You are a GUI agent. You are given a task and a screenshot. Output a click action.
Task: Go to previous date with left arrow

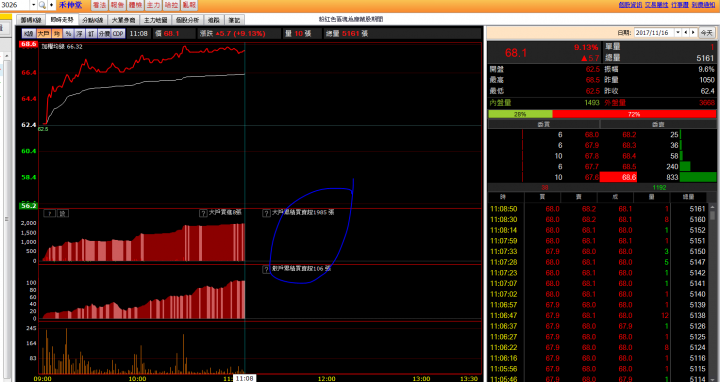[686, 33]
